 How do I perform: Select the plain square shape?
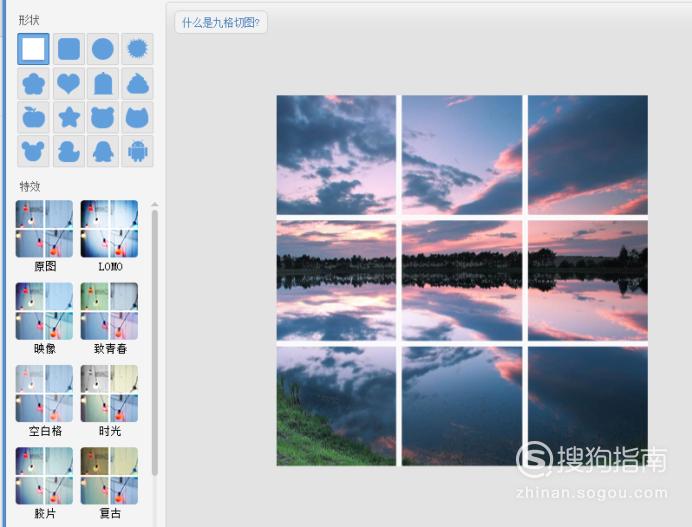(x=34, y=49)
